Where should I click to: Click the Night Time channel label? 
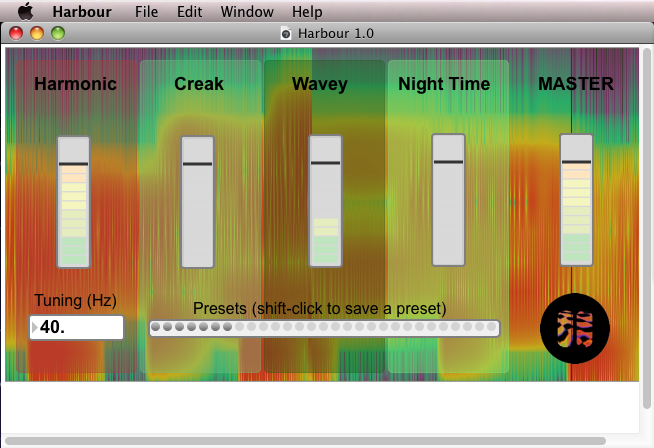point(444,85)
